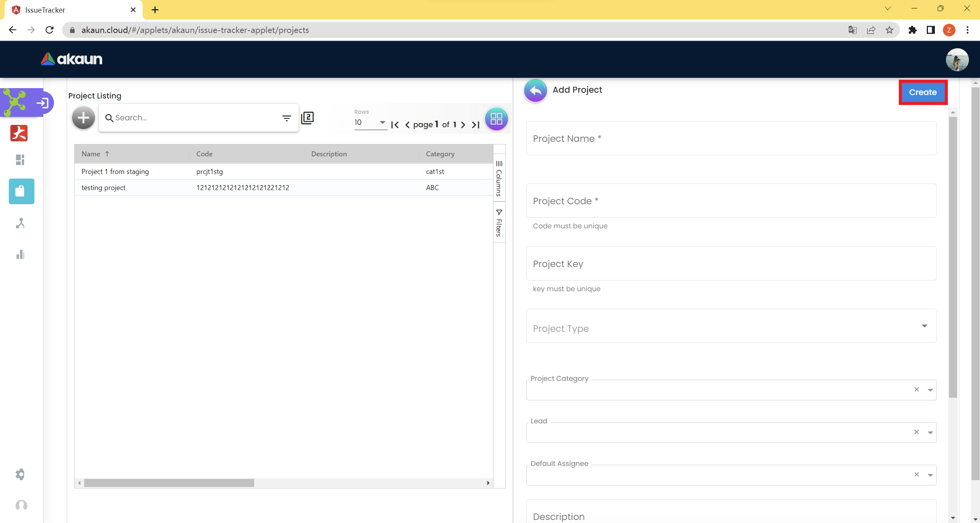
Task: Open the Project Category dropdown arrow
Action: (930, 390)
